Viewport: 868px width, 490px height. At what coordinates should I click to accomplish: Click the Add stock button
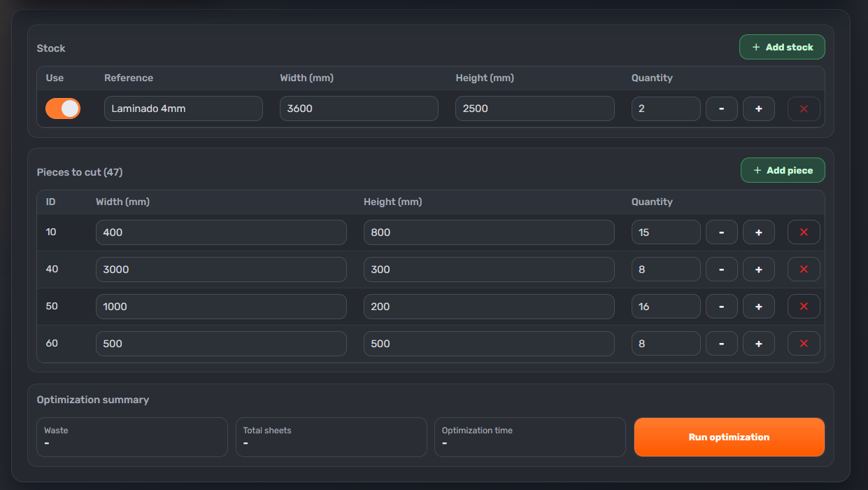click(782, 47)
